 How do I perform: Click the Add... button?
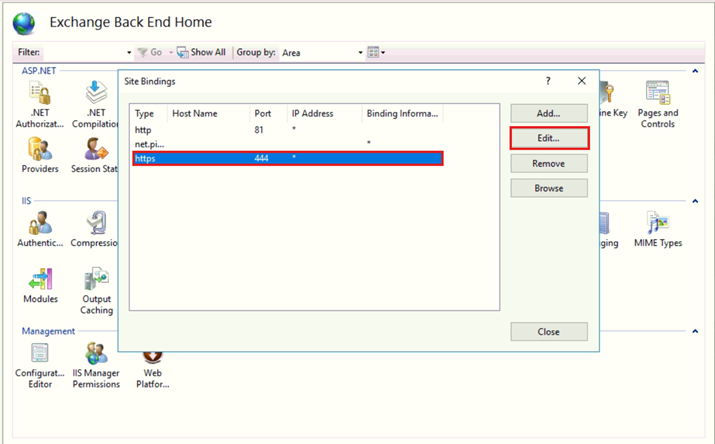(x=549, y=113)
